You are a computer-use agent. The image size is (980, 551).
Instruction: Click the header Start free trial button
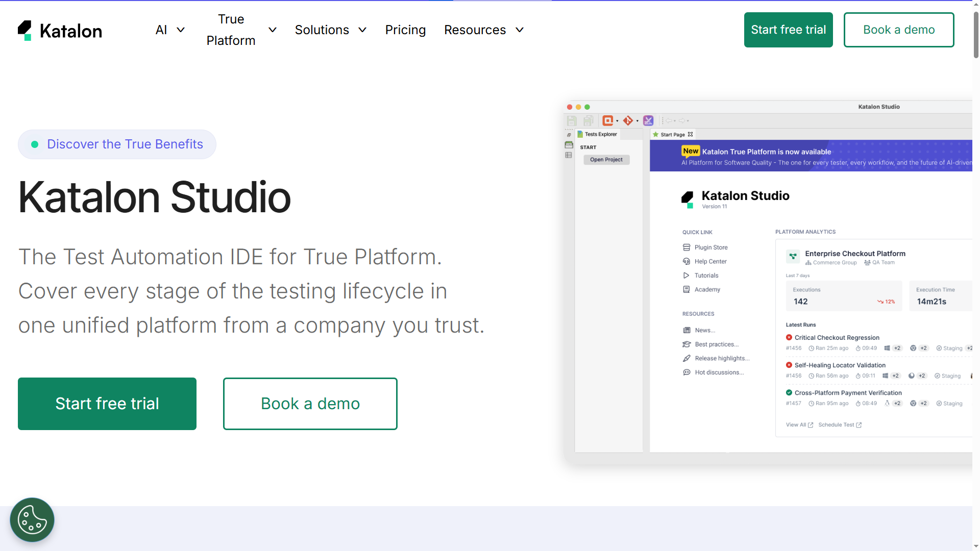click(x=788, y=30)
